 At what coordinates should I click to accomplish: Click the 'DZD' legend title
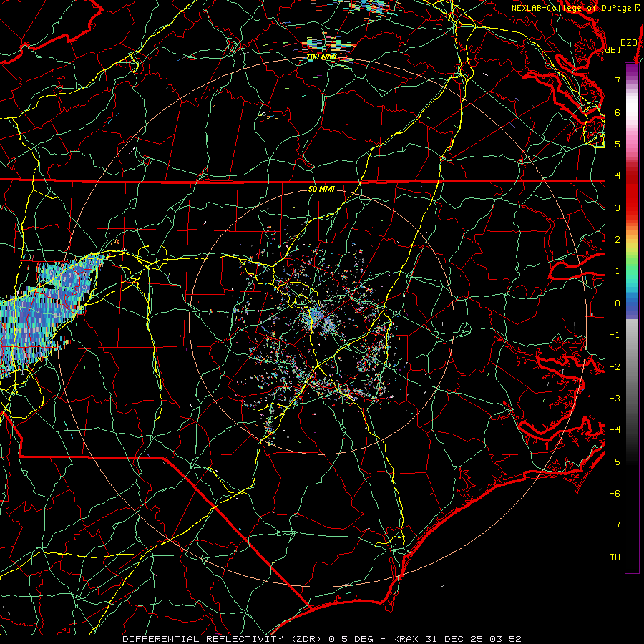628,43
